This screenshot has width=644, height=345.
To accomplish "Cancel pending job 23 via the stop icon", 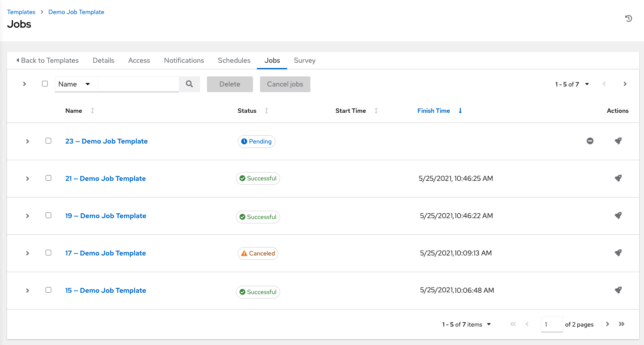I will coord(590,141).
